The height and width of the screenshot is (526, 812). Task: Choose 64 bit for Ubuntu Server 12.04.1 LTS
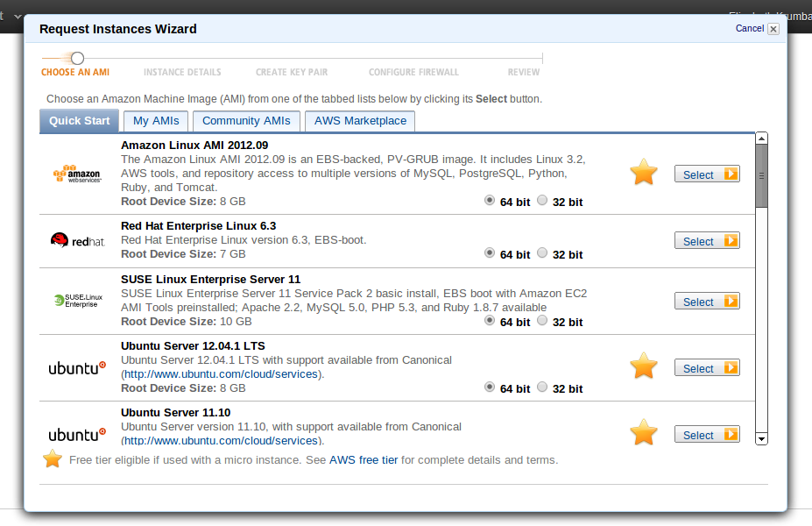[490, 387]
